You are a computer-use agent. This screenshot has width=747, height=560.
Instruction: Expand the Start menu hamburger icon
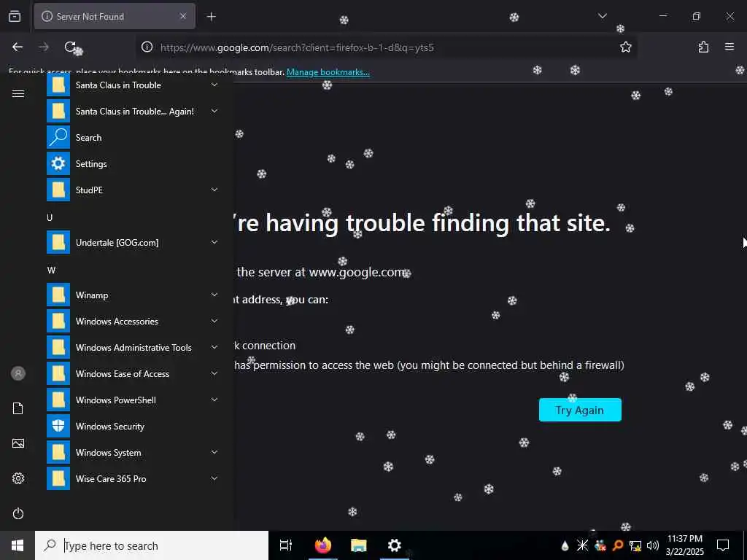[18, 94]
